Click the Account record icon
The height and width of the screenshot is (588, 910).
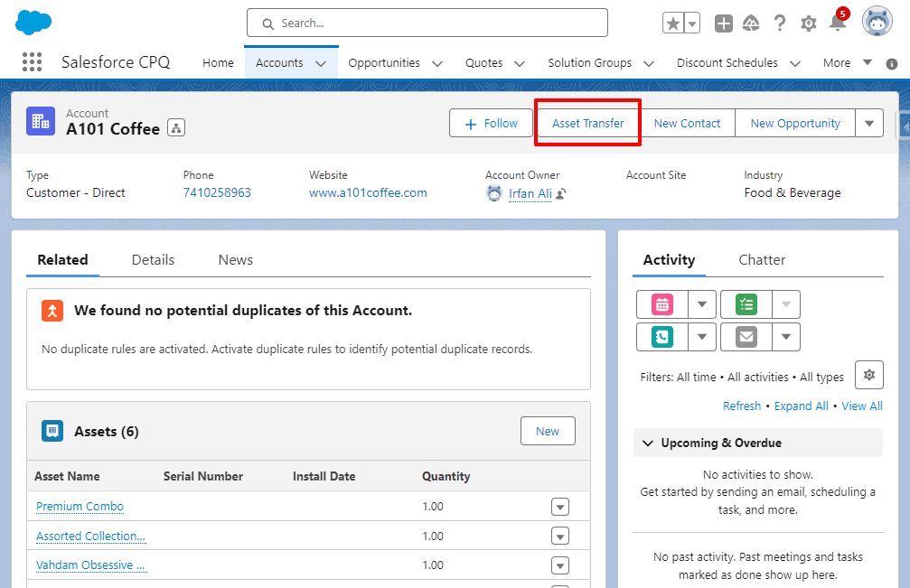tap(41, 121)
